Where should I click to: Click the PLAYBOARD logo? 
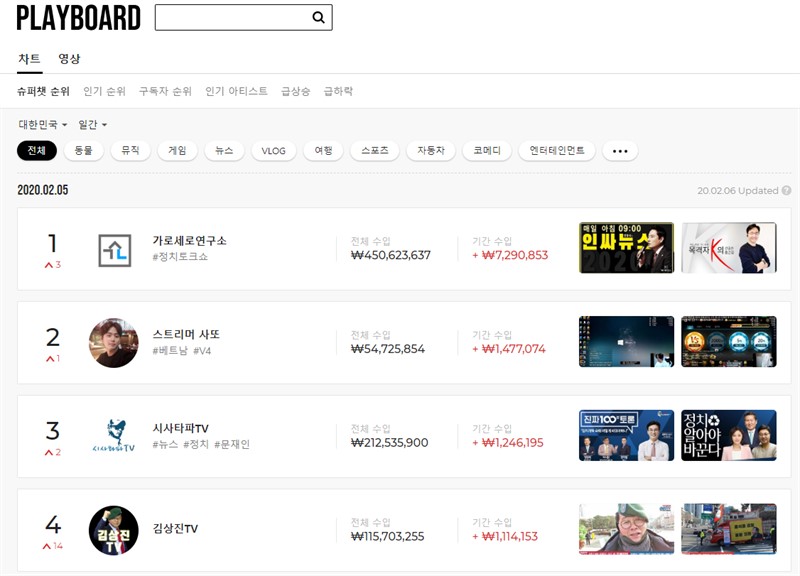(78, 18)
